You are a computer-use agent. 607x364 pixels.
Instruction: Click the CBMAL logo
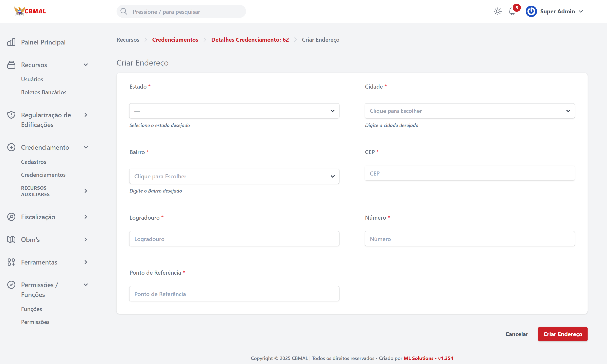pyautogui.click(x=30, y=11)
